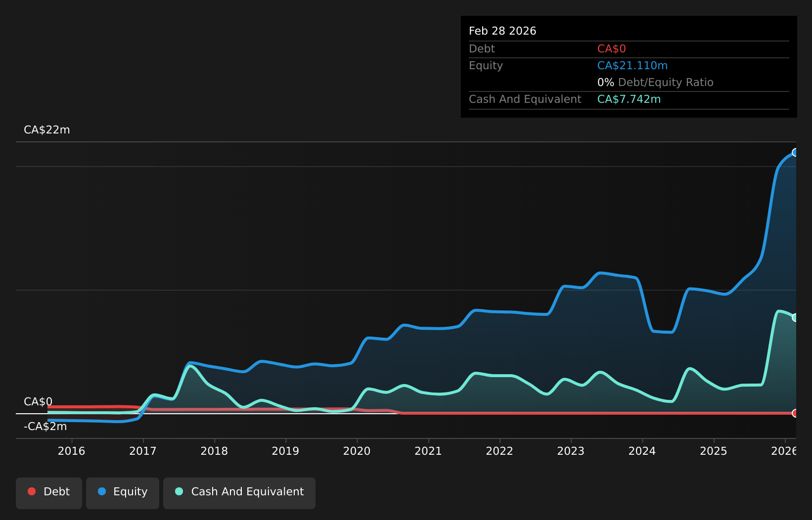Select the Debt endpoint marker at Feb 2026
The height and width of the screenshot is (520, 812).
pos(795,413)
